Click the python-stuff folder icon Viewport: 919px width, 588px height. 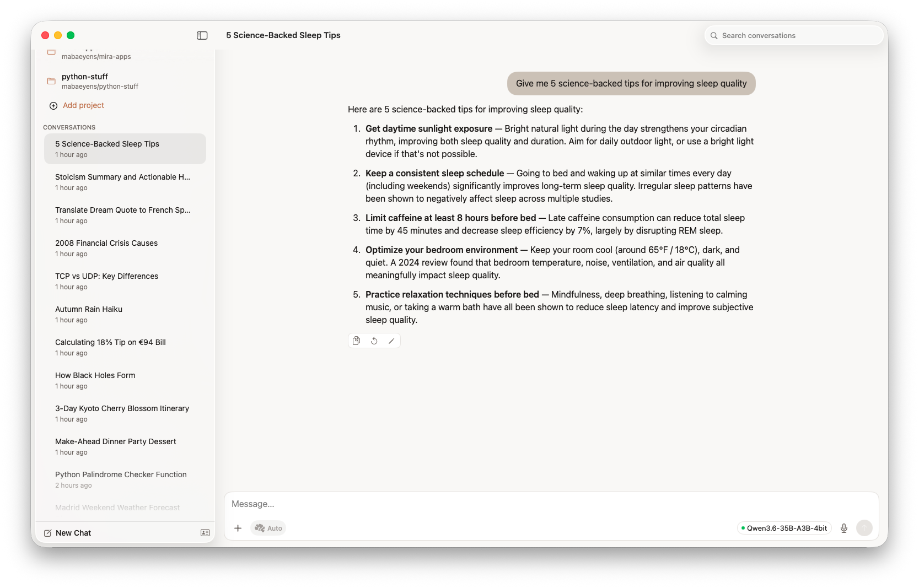[x=51, y=81]
